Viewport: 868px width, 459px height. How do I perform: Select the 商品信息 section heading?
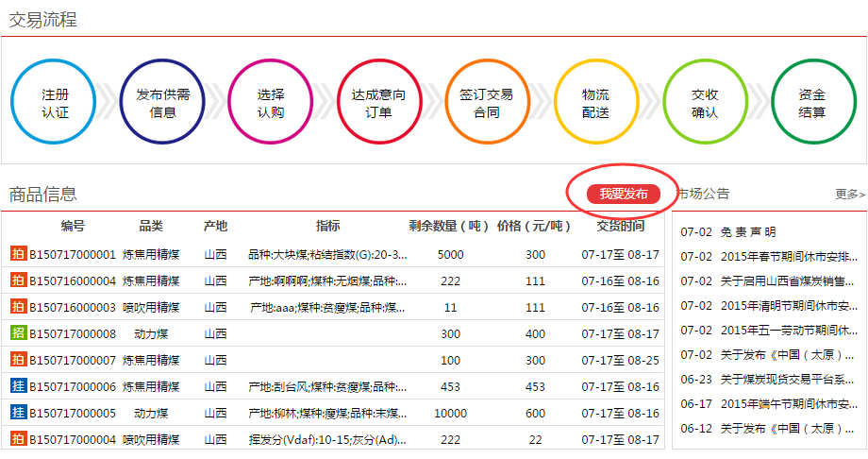pos(43,195)
